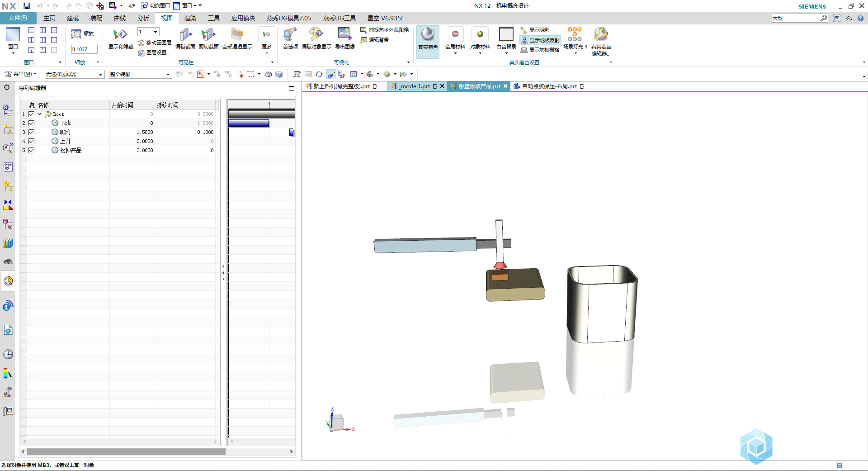The height and width of the screenshot is (471, 868).
Task: Click the full screen icon next to search box
Action: pos(837,18)
